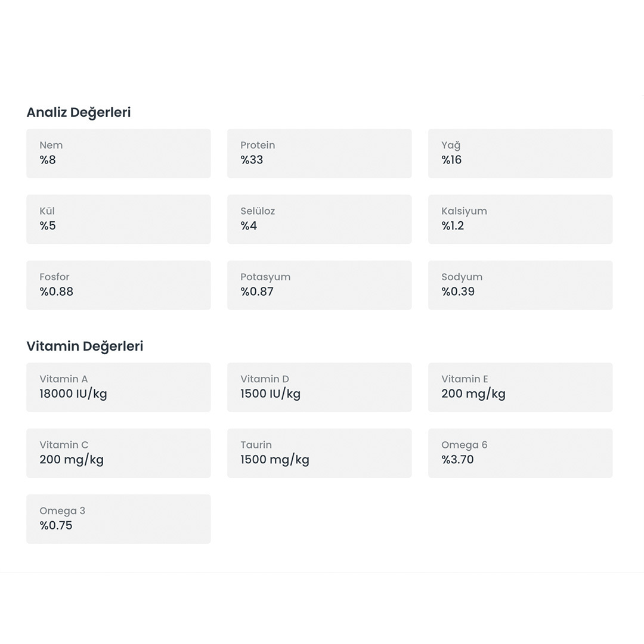
Task: Click the Analiz Değerleri heading
Action: [x=78, y=112]
